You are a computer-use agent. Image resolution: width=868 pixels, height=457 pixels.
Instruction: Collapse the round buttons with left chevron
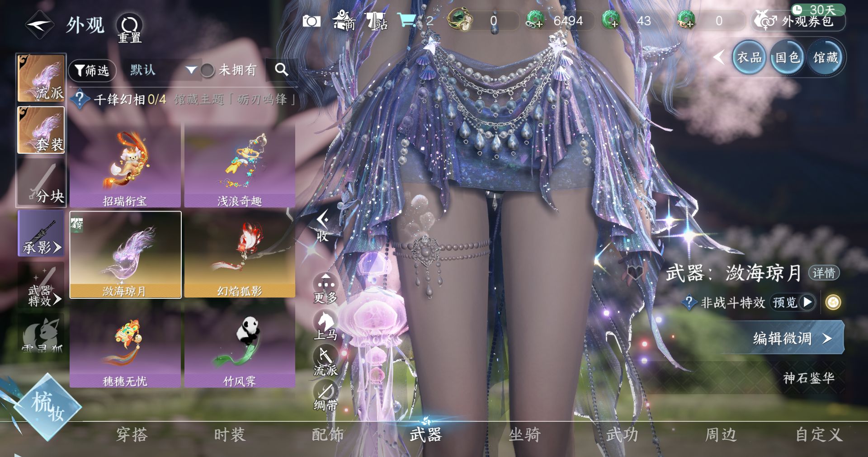tap(718, 57)
